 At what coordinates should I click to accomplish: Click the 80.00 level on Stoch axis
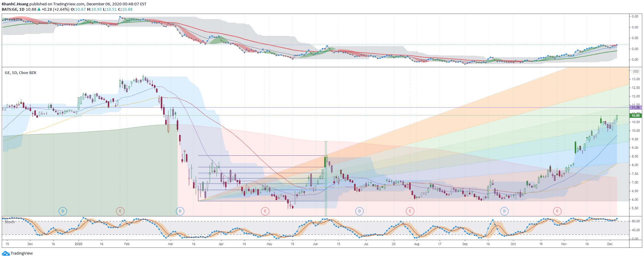coord(636,221)
